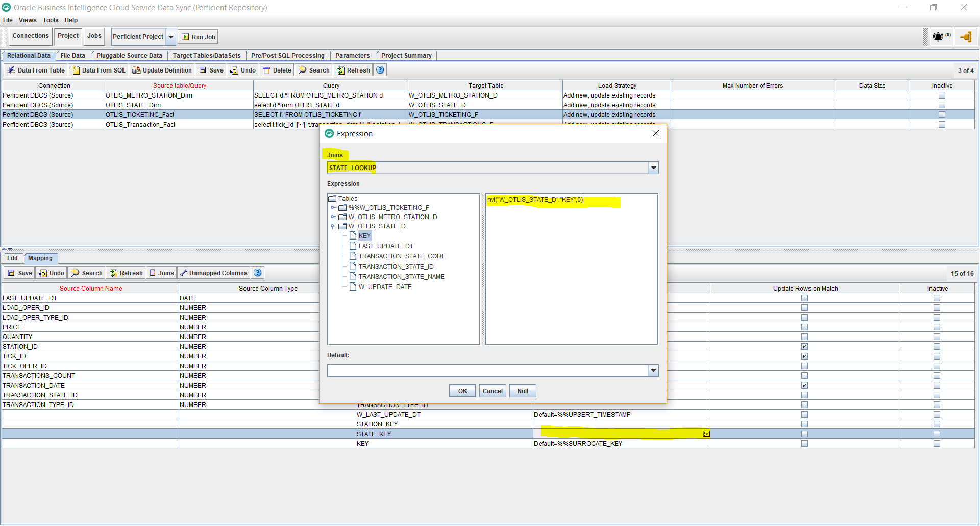Viewport: 980px width, 526px height.
Task: Delete the selected data source row
Action: pos(277,70)
